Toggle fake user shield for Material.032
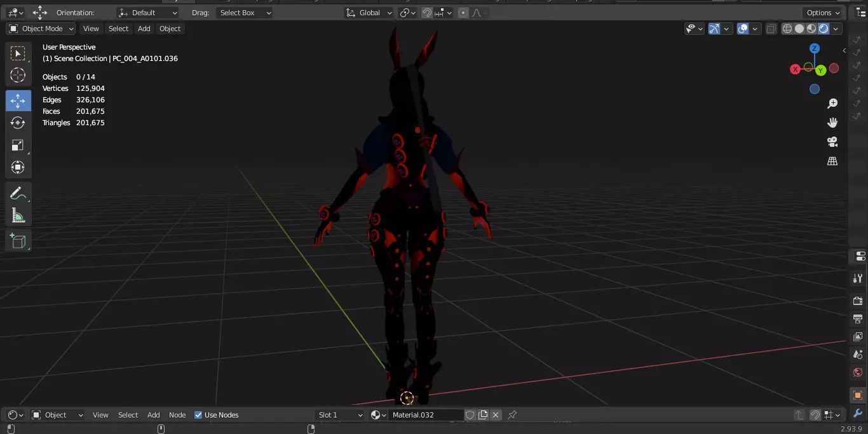The width and height of the screenshot is (868, 434). point(470,415)
